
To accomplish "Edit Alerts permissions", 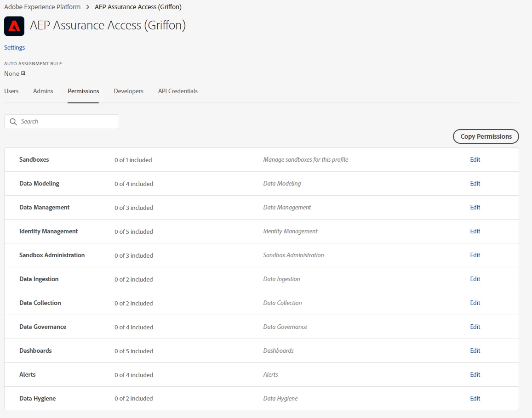I will coord(475,375).
